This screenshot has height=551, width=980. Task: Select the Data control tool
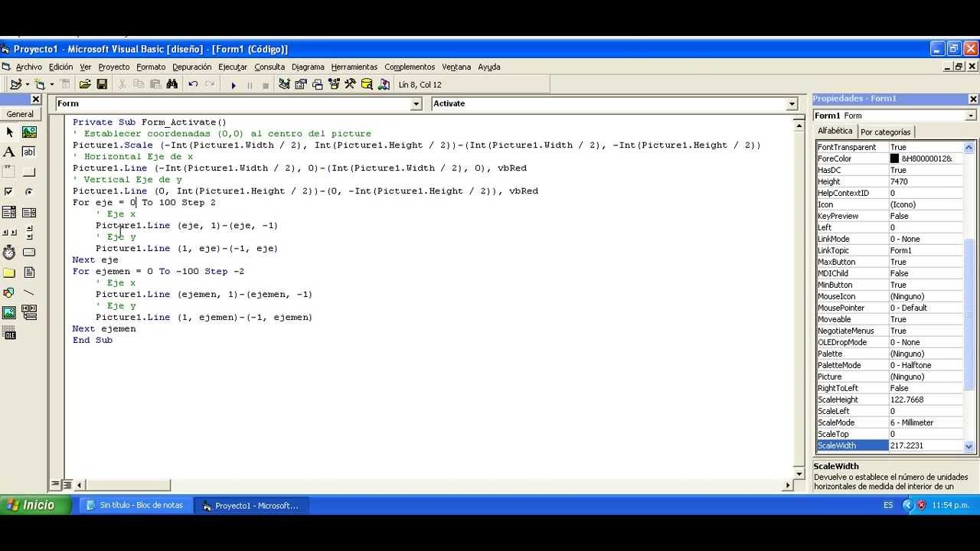tap(29, 312)
